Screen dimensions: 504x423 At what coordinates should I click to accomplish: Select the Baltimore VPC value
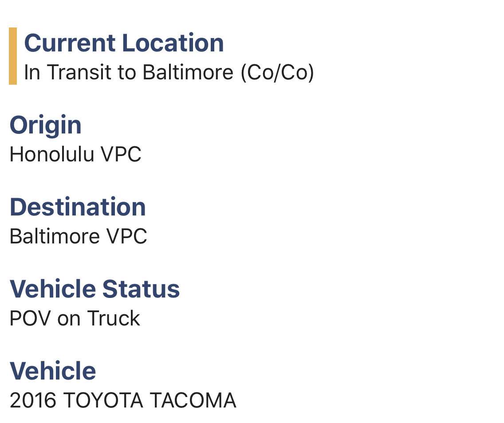click(x=79, y=236)
